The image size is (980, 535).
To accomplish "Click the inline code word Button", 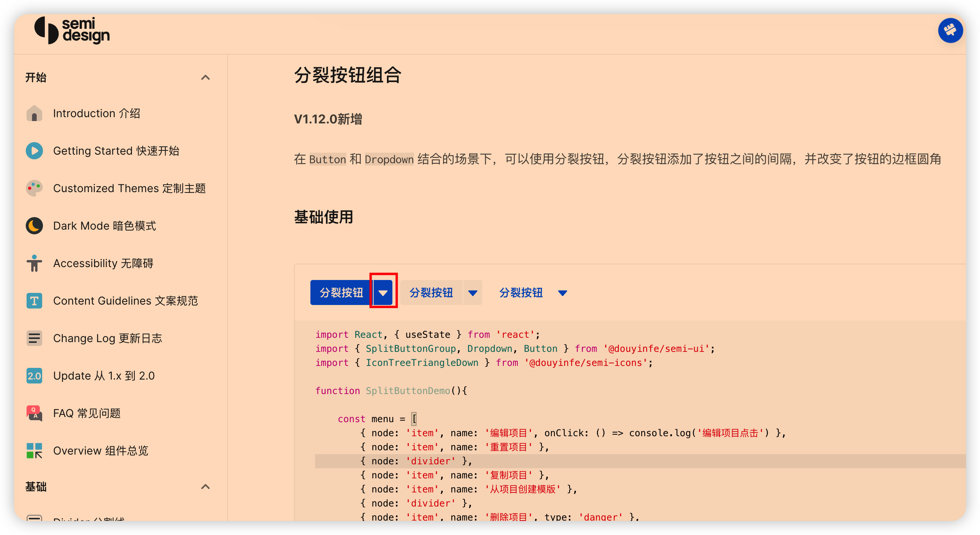I will point(328,159).
